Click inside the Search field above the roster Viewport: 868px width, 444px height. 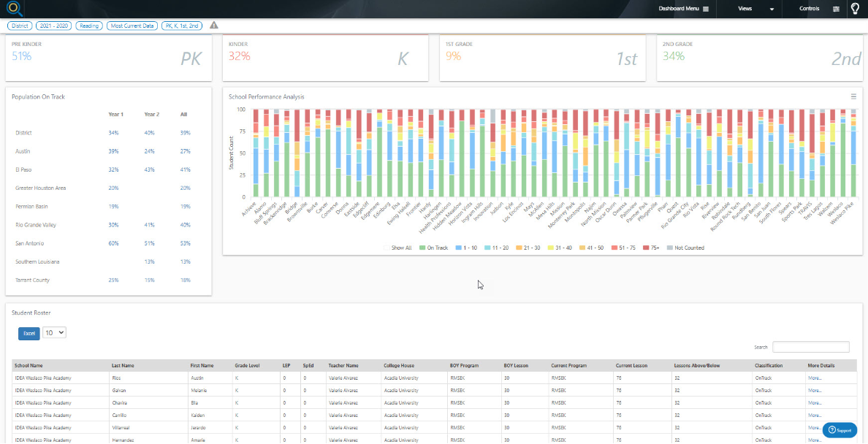[x=811, y=346]
